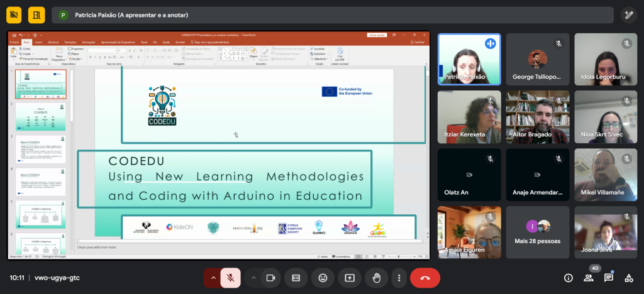Select Patricia Paixão's video tile
Screen dimensions: 644x294
(x=469, y=59)
